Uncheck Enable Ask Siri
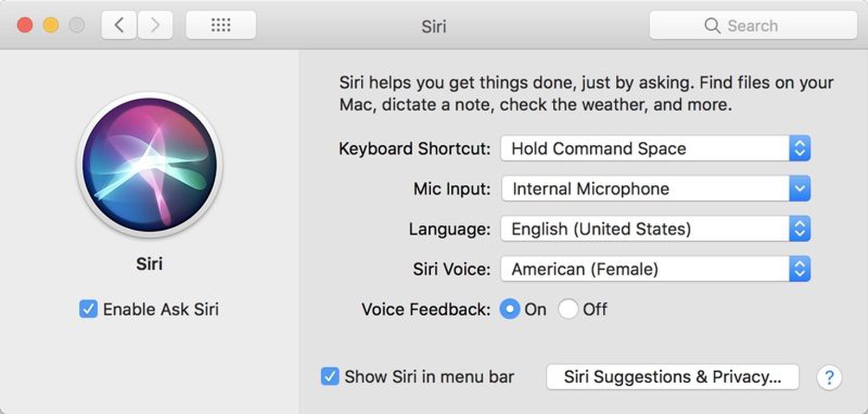868x414 pixels. (89, 309)
